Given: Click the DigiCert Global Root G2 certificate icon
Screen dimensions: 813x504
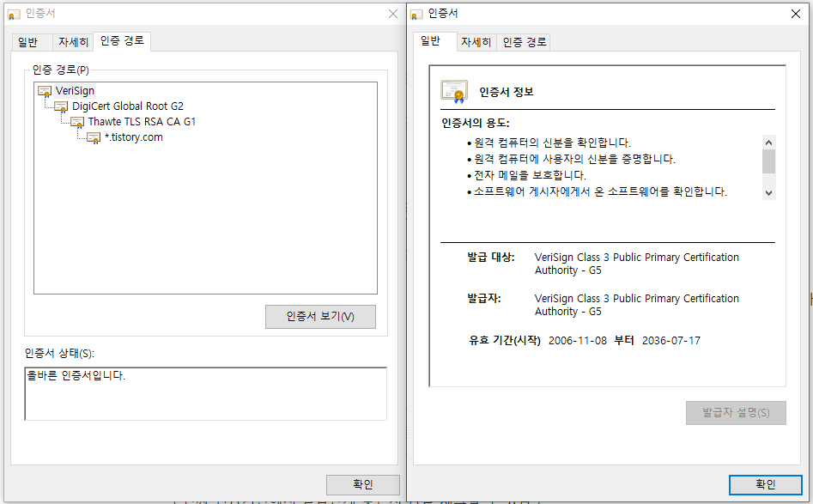Looking at the screenshot, I should (x=61, y=107).
